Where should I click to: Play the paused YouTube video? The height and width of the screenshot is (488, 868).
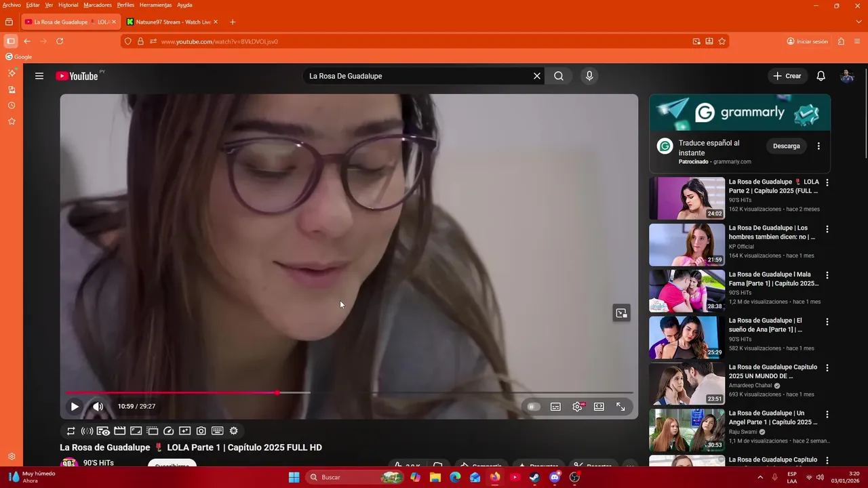pos(75,407)
